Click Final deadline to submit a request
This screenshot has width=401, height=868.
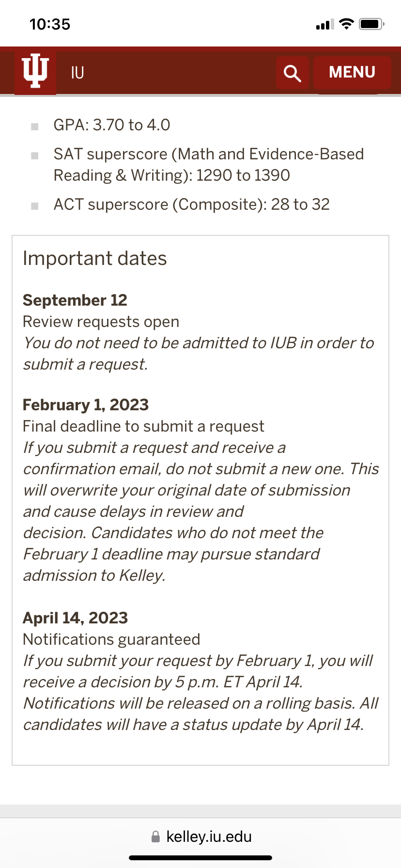click(x=143, y=426)
